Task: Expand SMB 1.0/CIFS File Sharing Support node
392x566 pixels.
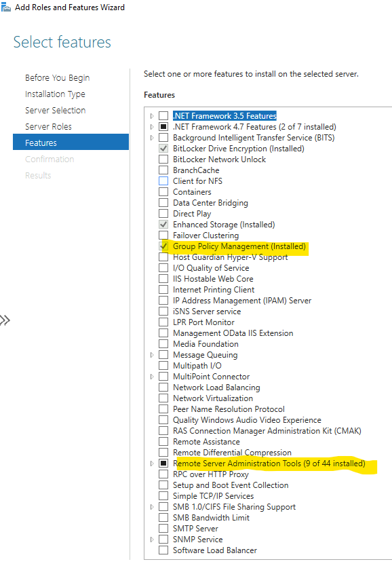Action: 152,507
